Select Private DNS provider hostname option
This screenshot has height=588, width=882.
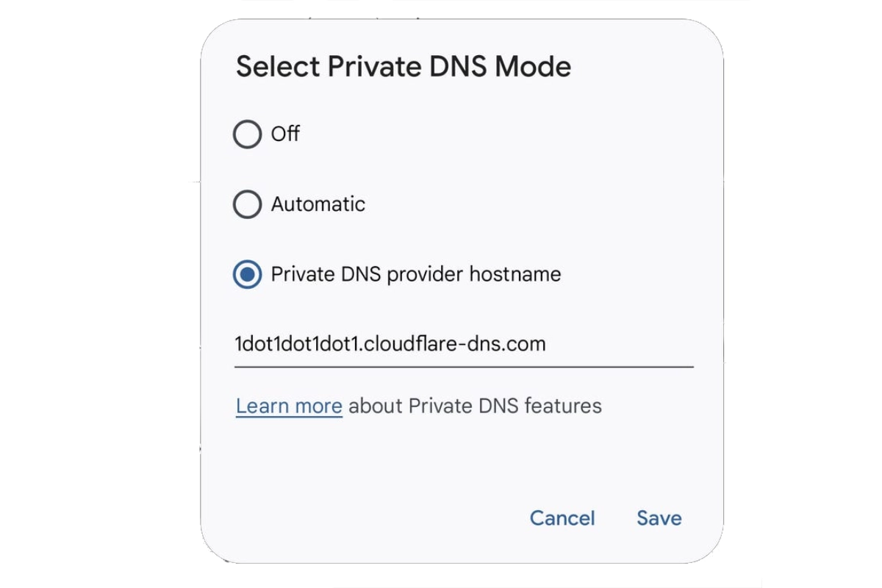point(247,273)
